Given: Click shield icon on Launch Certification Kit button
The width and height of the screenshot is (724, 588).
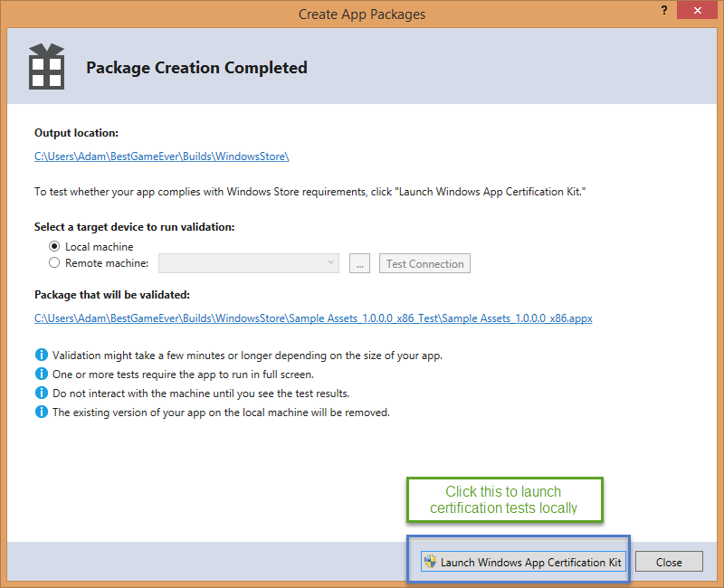Looking at the screenshot, I should tap(431, 561).
